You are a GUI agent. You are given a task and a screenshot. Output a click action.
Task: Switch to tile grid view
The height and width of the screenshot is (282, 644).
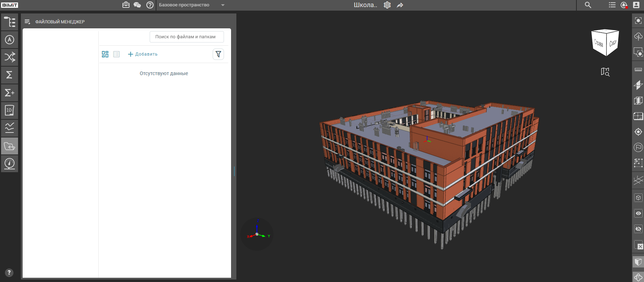click(x=105, y=54)
